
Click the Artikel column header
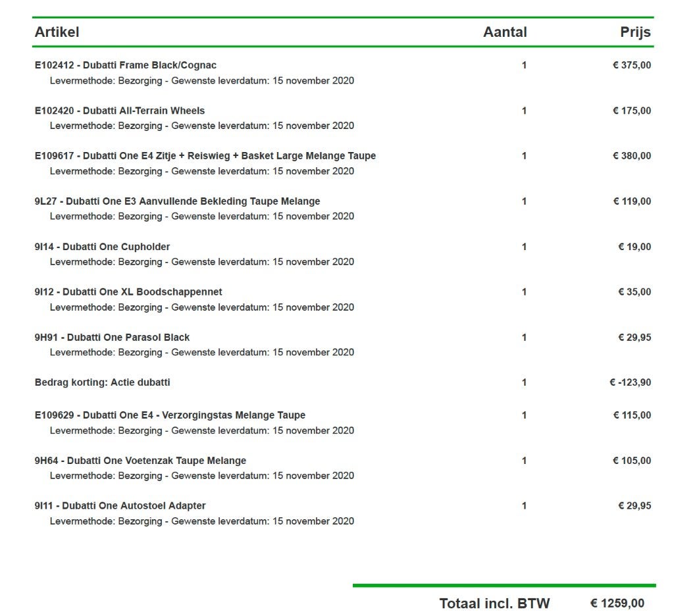(57, 32)
